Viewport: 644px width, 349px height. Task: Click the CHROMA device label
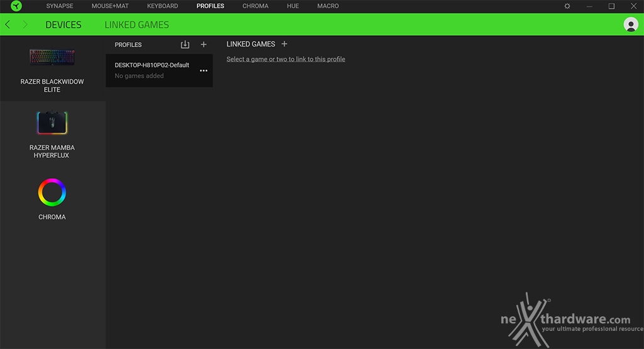point(52,217)
